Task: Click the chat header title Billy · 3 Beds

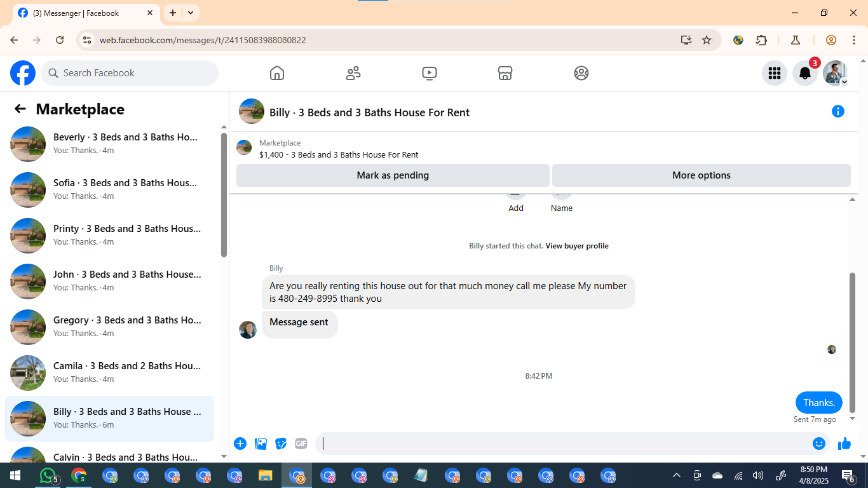Action: click(x=369, y=112)
